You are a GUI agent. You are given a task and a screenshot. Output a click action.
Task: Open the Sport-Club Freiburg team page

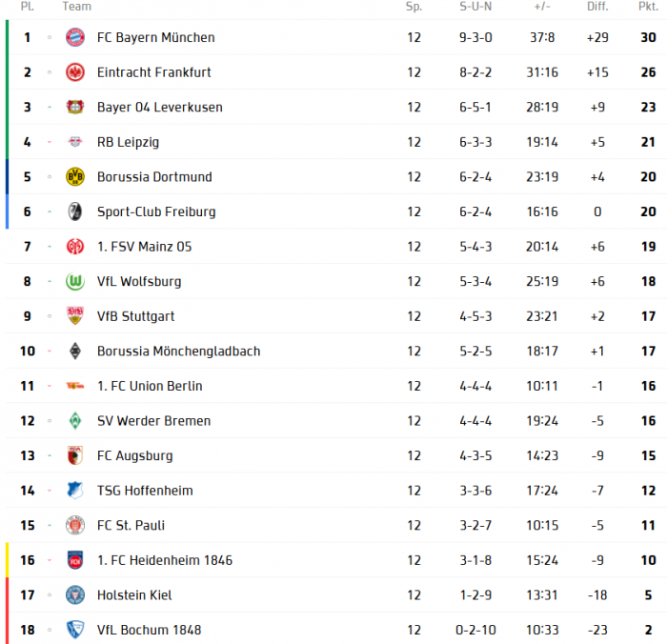[156, 211]
